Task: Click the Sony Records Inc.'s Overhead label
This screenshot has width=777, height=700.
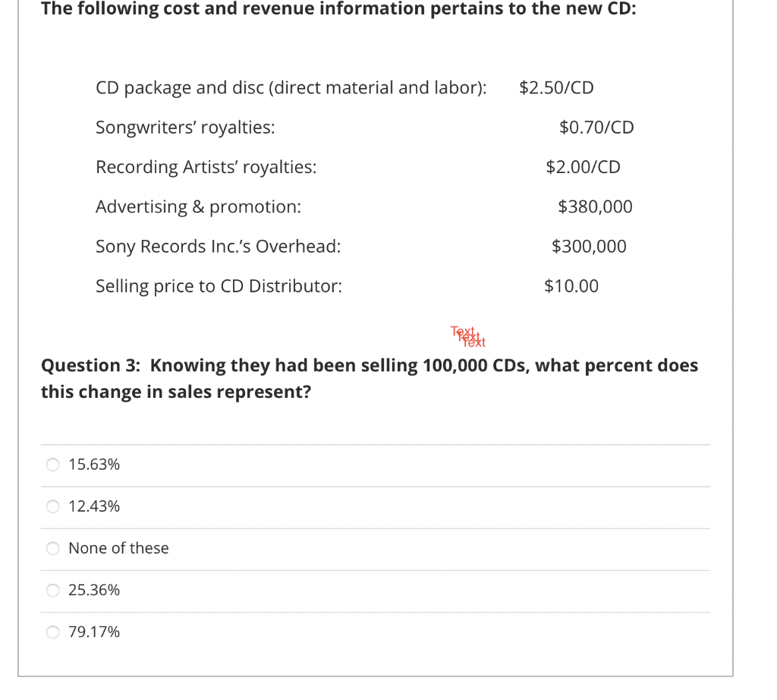Action: pos(218,246)
